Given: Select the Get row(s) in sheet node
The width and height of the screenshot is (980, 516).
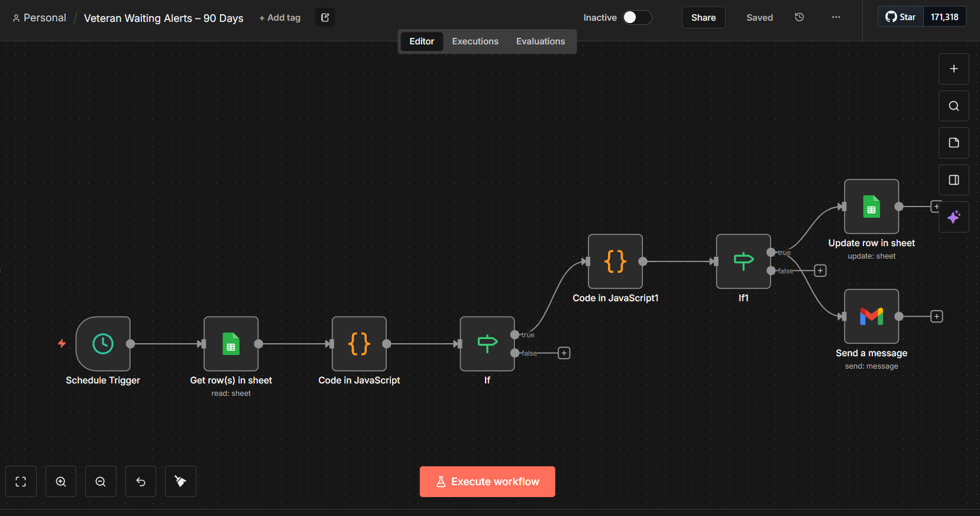Looking at the screenshot, I should tap(231, 344).
